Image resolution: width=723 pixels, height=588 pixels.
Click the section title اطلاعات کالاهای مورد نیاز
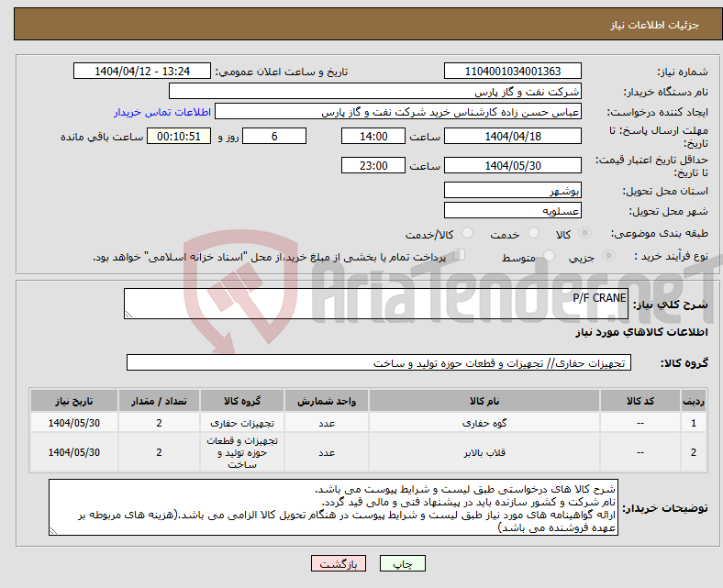pos(641,332)
